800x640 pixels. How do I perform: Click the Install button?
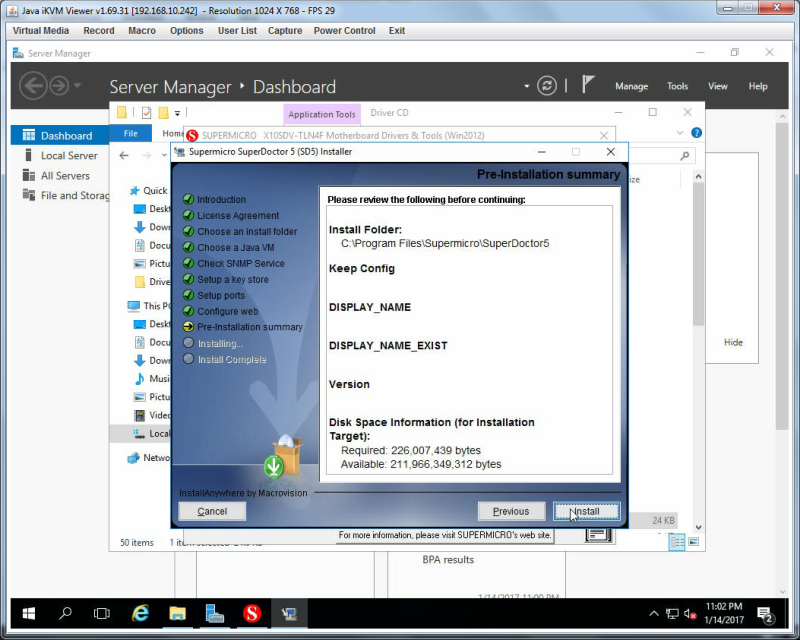[587, 511]
